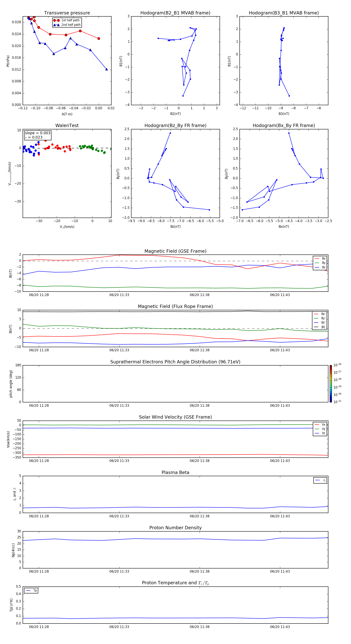Click the 'A(T·m)' x-axis label

(x=67, y=114)
